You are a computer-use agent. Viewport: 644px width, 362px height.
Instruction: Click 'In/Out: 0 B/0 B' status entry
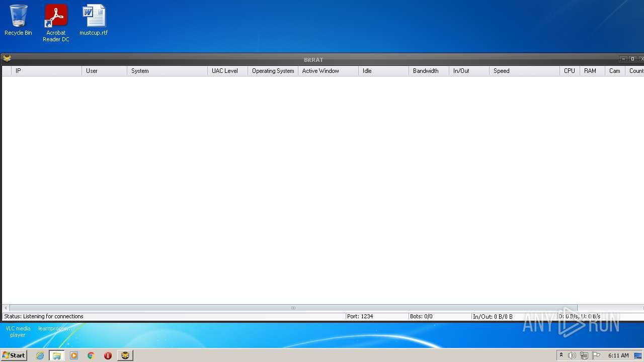[x=493, y=317]
